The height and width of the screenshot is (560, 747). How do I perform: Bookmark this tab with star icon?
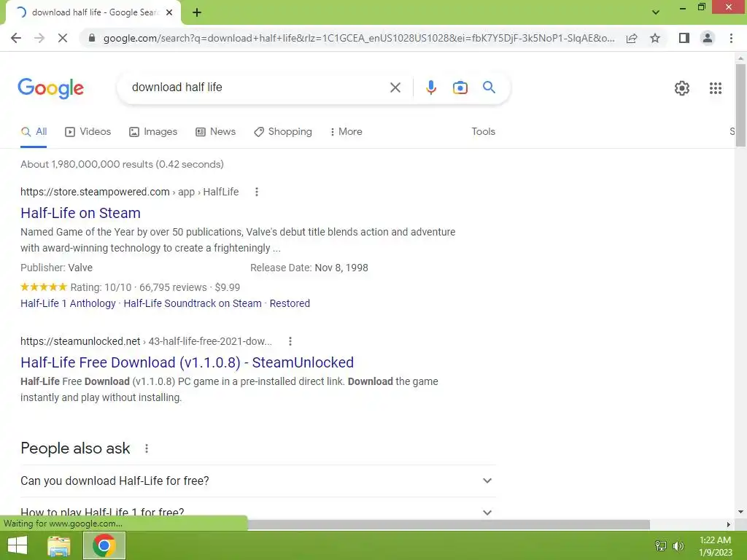coord(655,38)
